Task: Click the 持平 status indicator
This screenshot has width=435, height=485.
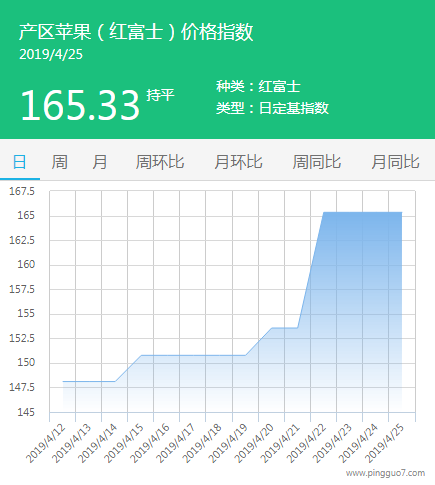Action: click(160, 95)
